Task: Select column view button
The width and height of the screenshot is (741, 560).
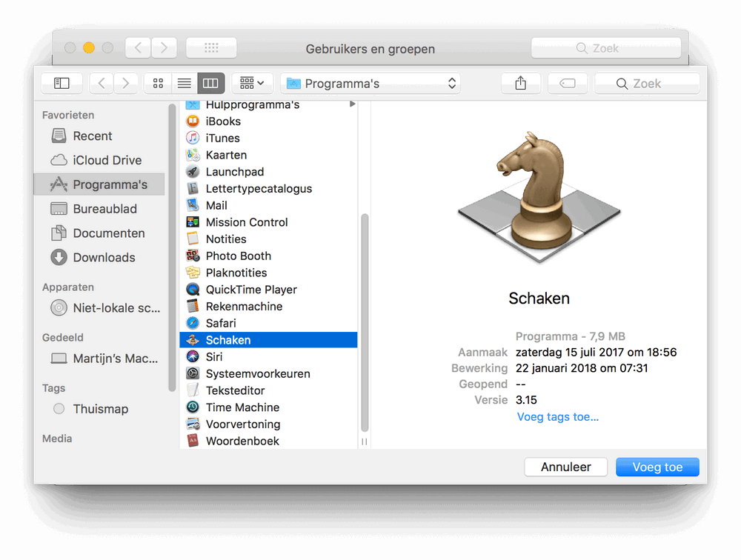Action: [x=210, y=84]
